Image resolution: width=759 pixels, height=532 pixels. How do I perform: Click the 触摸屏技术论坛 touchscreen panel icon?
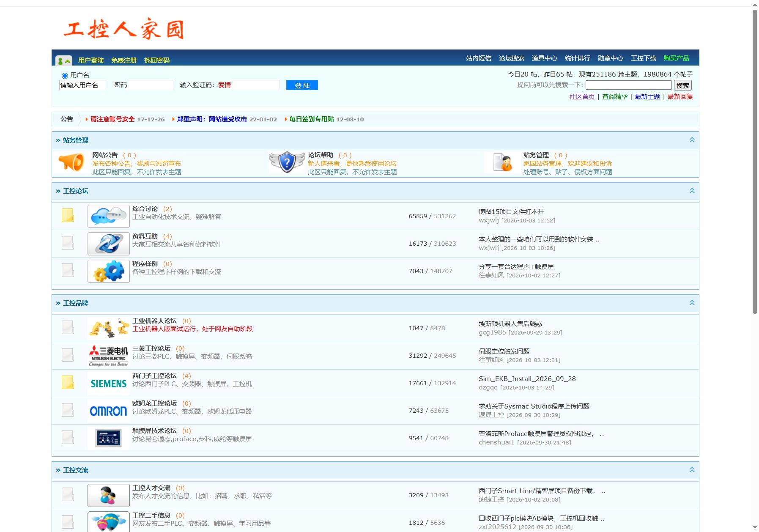point(109,438)
